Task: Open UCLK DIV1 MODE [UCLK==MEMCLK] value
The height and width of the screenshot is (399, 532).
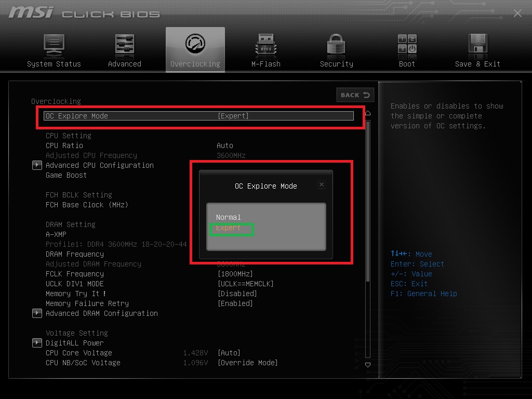Action: 246,284
